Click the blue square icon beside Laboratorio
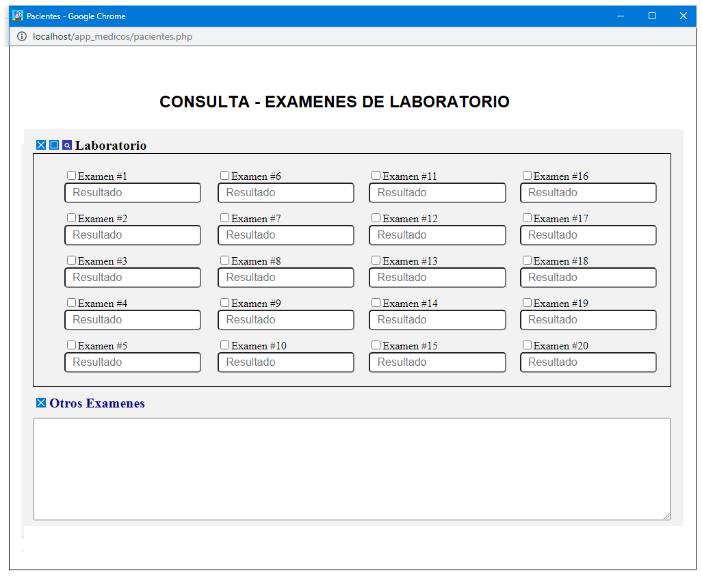 54,145
